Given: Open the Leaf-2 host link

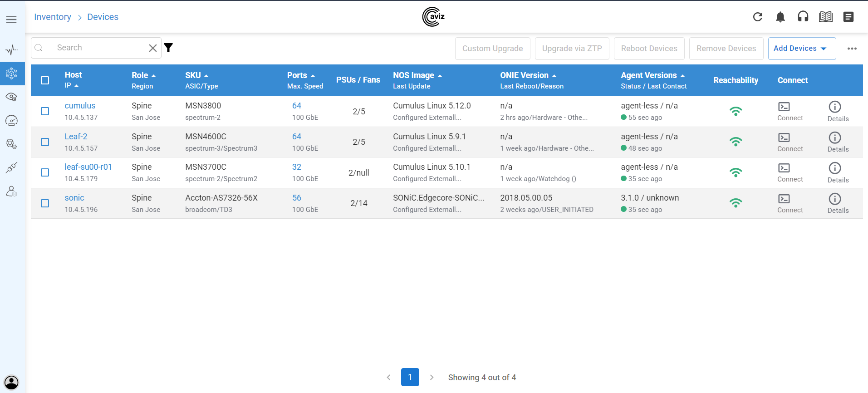Looking at the screenshot, I should click(76, 137).
